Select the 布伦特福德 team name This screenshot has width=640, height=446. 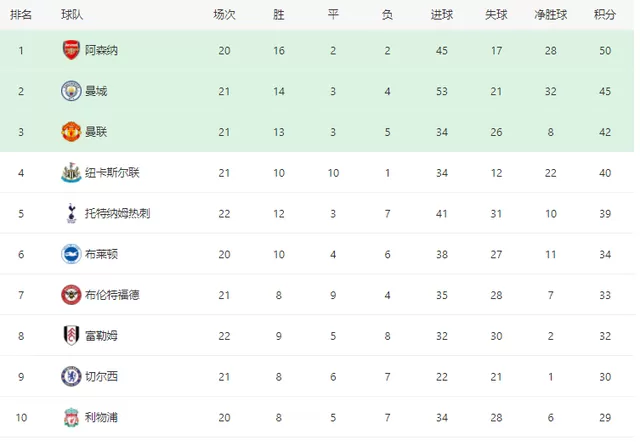pyautogui.click(x=112, y=295)
